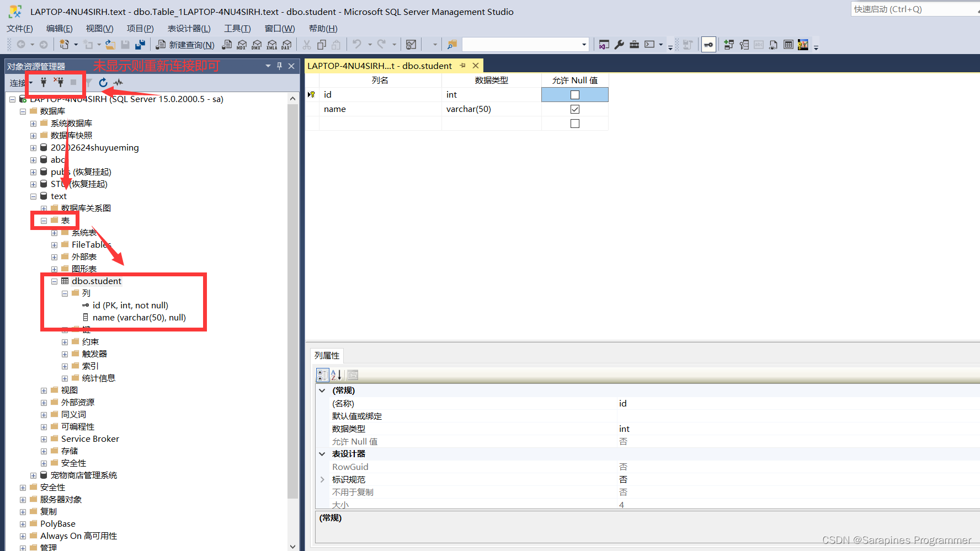Click the Alphabetical sort icon in column properties
Screen dimensions: 980x551
(336, 375)
